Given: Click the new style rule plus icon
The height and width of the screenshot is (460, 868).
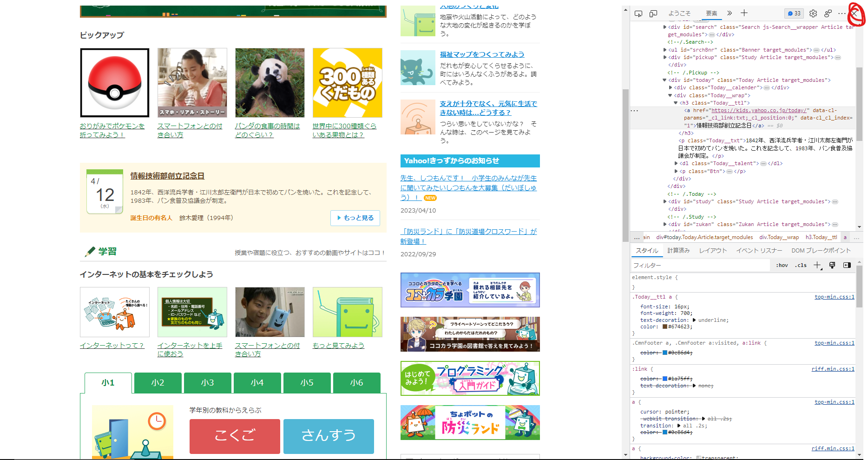Looking at the screenshot, I should coord(817,265).
